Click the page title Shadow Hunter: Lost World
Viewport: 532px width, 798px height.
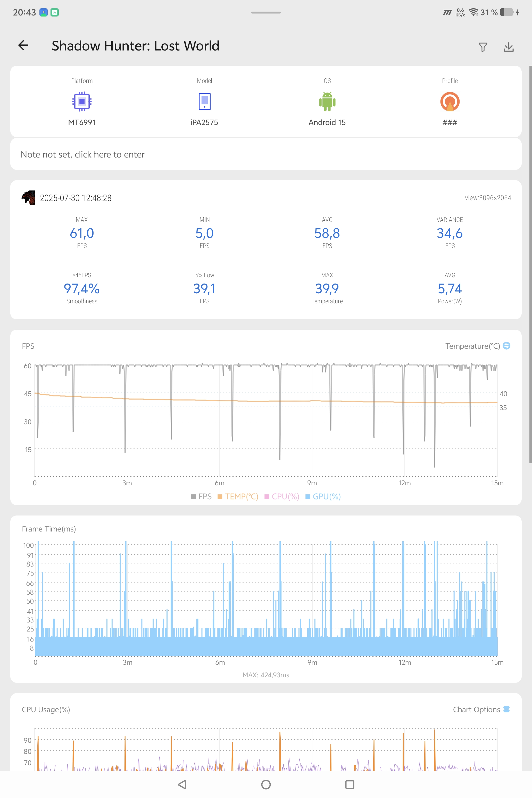click(135, 45)
